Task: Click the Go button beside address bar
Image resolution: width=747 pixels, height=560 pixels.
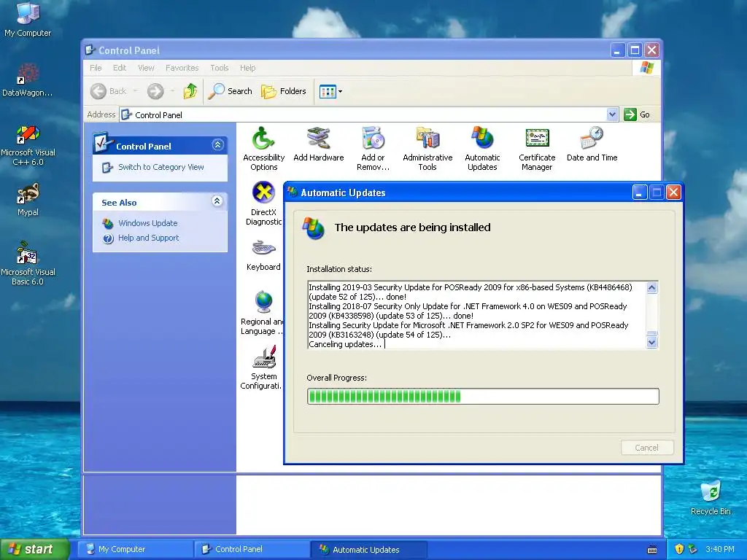Action: 637,114
